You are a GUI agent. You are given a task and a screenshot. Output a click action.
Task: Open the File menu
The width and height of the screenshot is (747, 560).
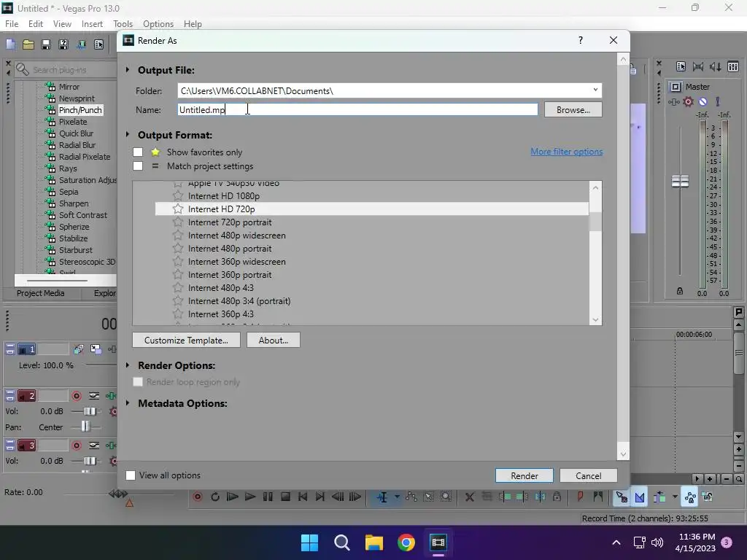12,24
